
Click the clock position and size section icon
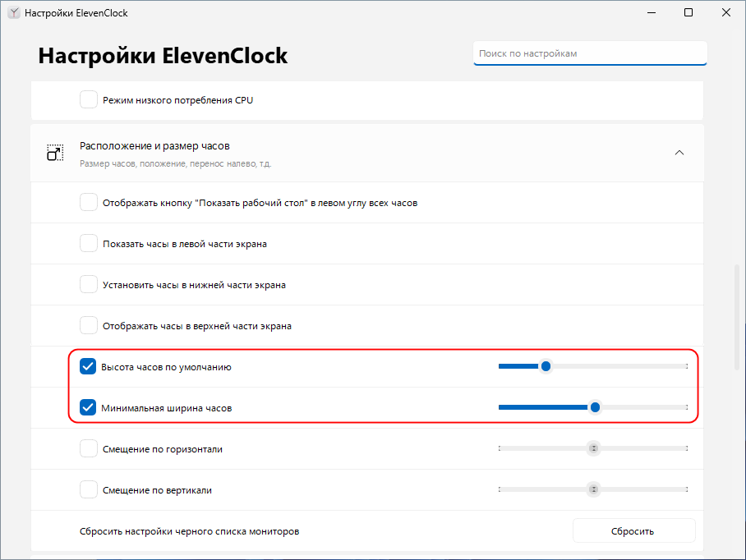(55, 153)
